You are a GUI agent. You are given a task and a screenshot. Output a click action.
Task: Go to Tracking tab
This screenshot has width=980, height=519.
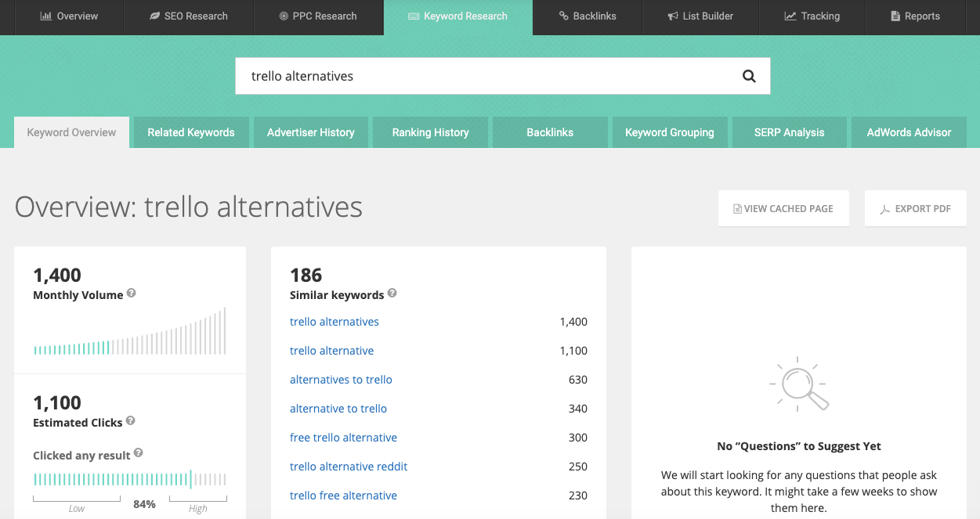(x=812, y=17)
